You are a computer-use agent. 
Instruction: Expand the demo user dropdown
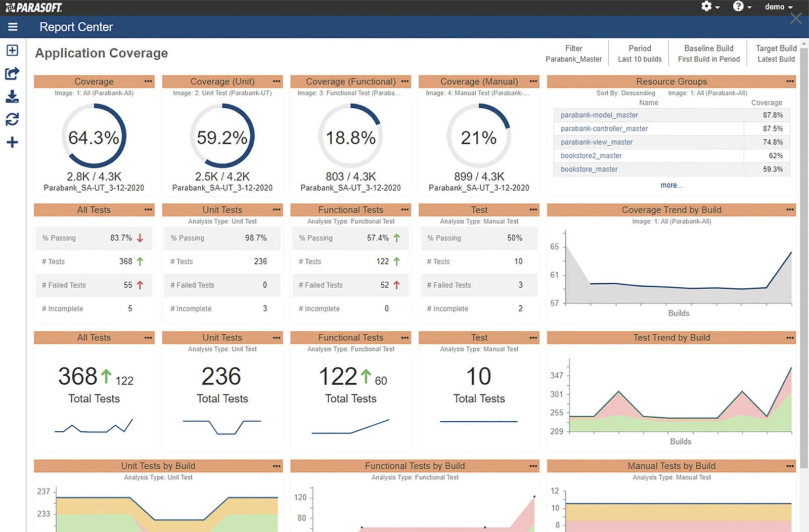(x=779, y=7)
